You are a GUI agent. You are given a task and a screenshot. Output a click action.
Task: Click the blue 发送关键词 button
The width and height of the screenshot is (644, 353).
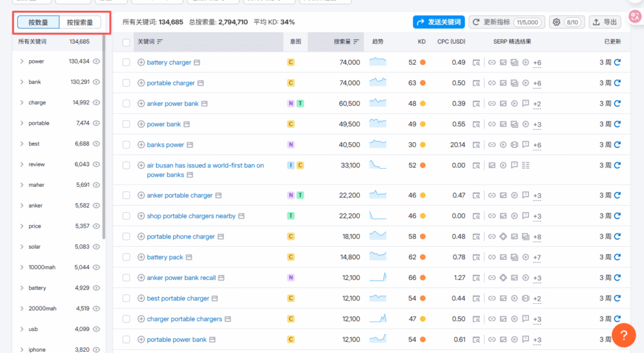coord(438,22)
